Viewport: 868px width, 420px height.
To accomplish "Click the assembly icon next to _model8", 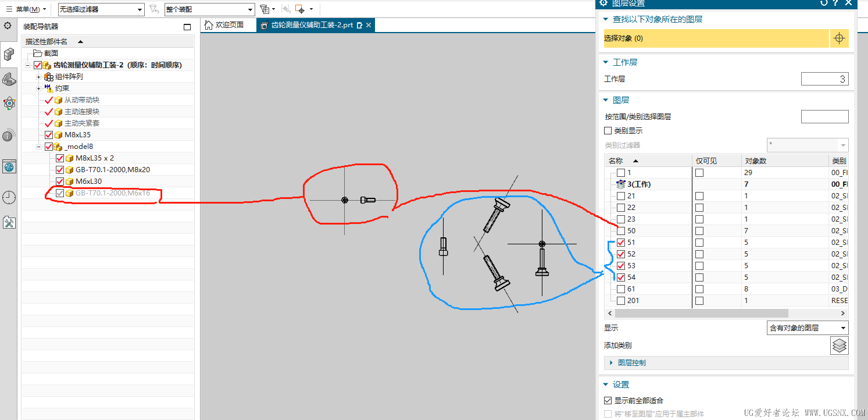I will (58, 147).
